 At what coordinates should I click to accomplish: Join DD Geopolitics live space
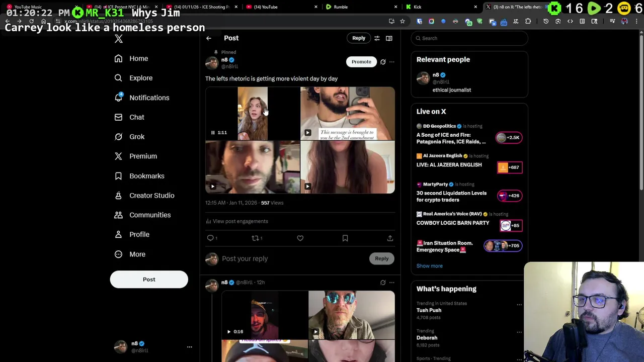(469, 135)
